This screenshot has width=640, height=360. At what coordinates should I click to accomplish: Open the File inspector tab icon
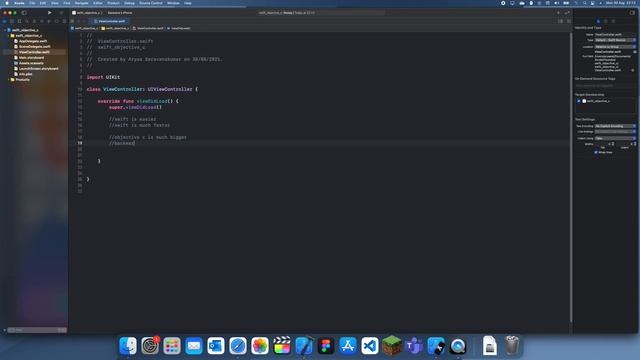pos(598,21)
